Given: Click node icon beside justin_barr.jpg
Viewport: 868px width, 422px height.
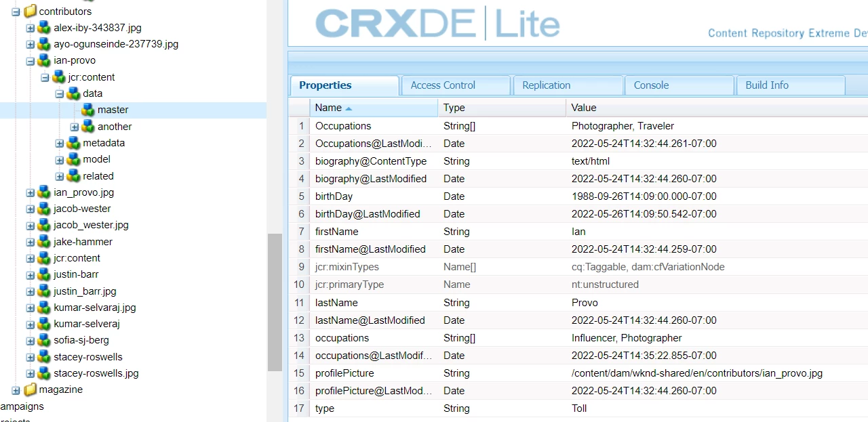Looking at the screenshot, I should (44, 291).
